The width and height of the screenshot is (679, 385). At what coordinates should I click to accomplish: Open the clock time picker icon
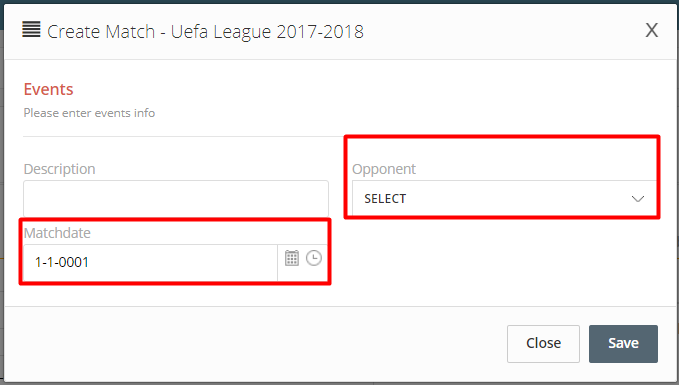point(314,258)
